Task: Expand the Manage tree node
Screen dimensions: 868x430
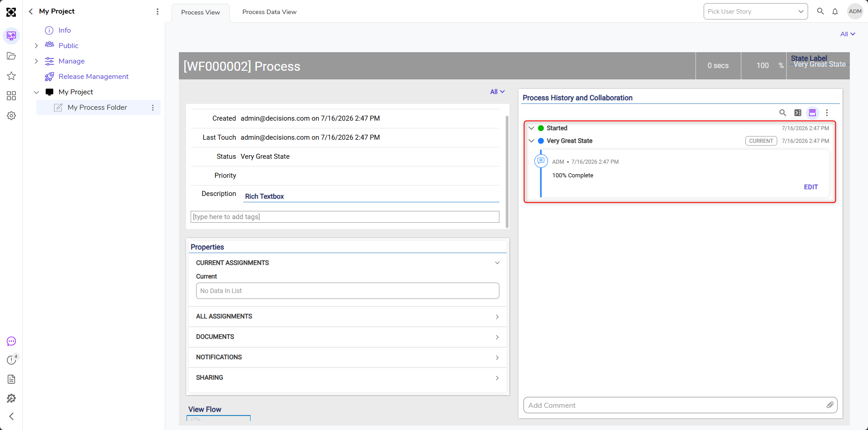Action: point(36,61)
